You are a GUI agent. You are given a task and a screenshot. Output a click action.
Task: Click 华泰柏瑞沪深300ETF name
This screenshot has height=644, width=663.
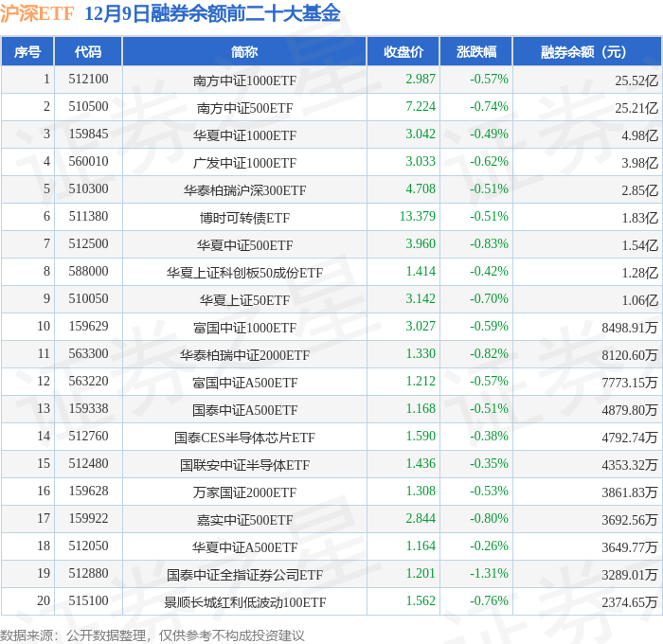(x=244, y=190)
